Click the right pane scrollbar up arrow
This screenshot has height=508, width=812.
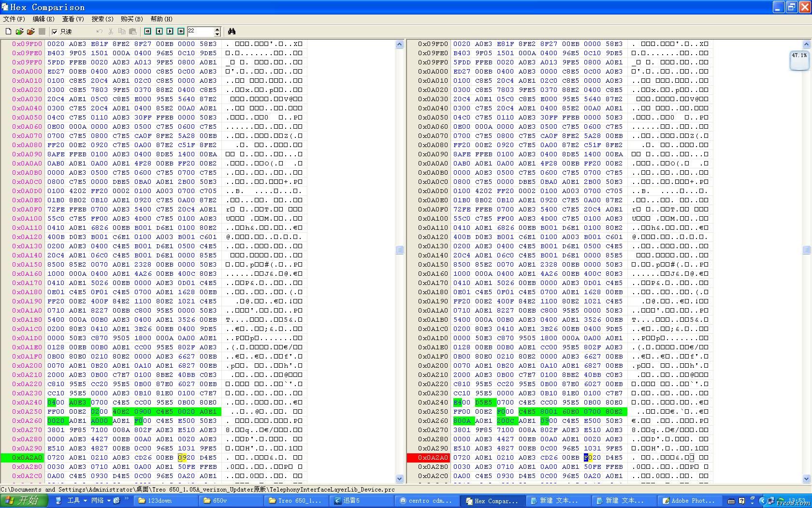(x=807, y=45)
